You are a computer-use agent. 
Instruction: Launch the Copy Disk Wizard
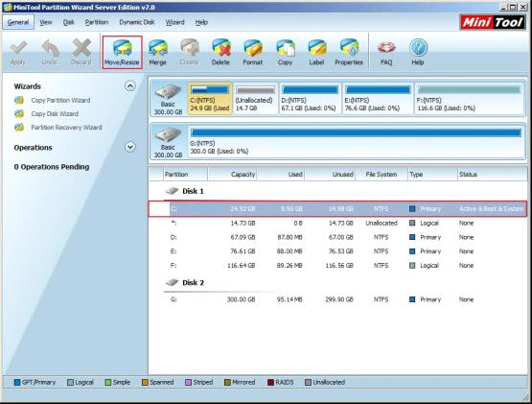pos(55,114)
